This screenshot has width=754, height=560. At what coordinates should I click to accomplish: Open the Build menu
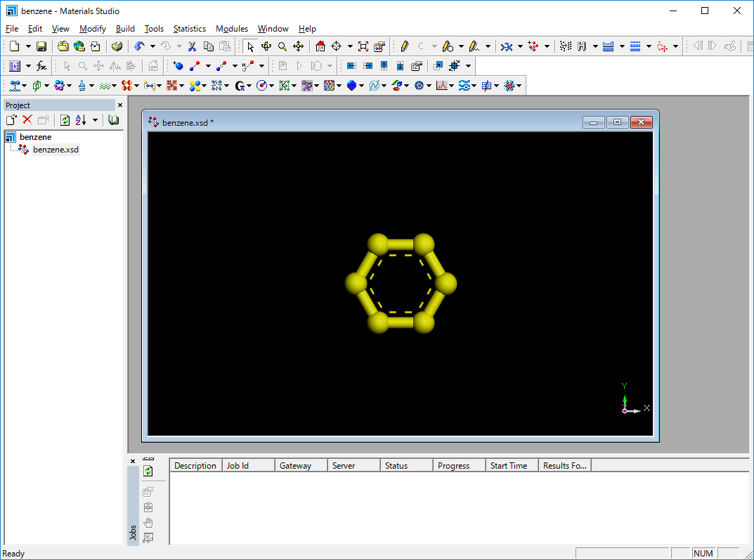pos(125,29)
